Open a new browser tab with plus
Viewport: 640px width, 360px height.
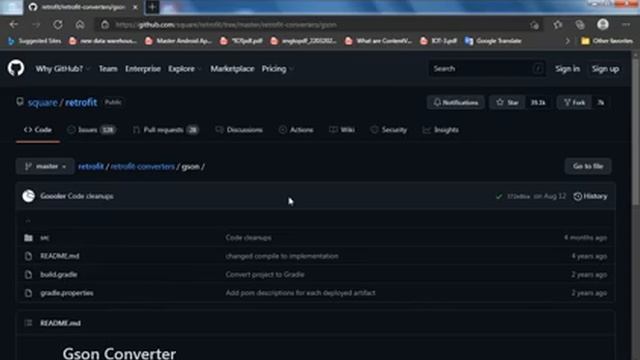pos(152,7)
